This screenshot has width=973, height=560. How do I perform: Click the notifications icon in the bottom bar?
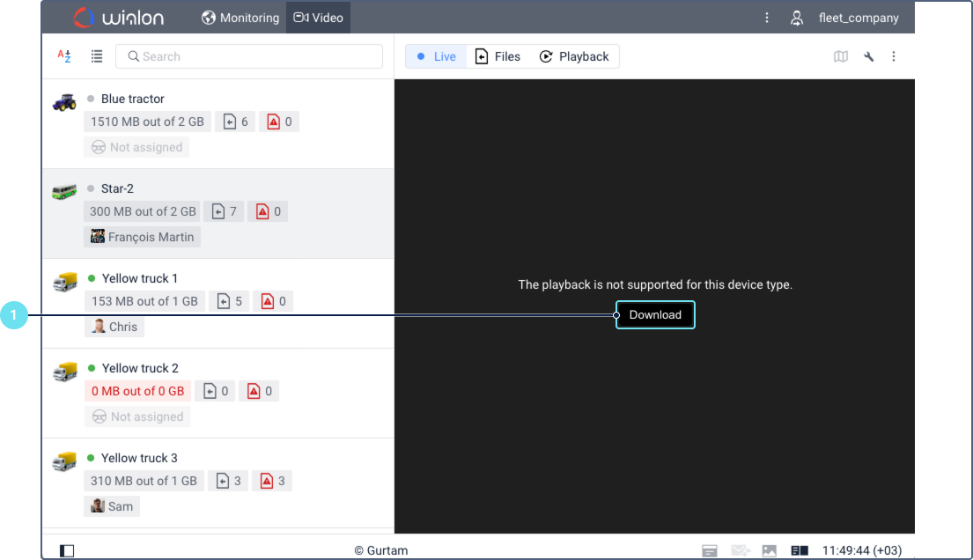710,550
